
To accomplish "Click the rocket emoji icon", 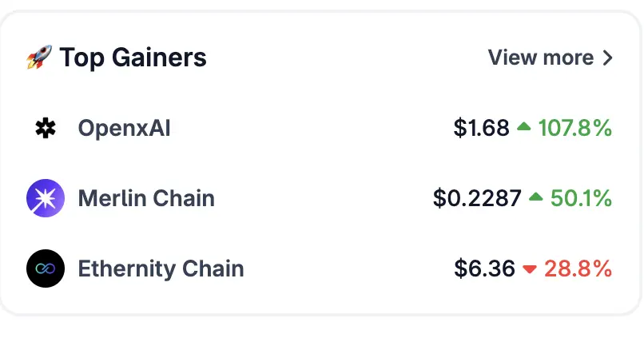I will pos(39,57).
